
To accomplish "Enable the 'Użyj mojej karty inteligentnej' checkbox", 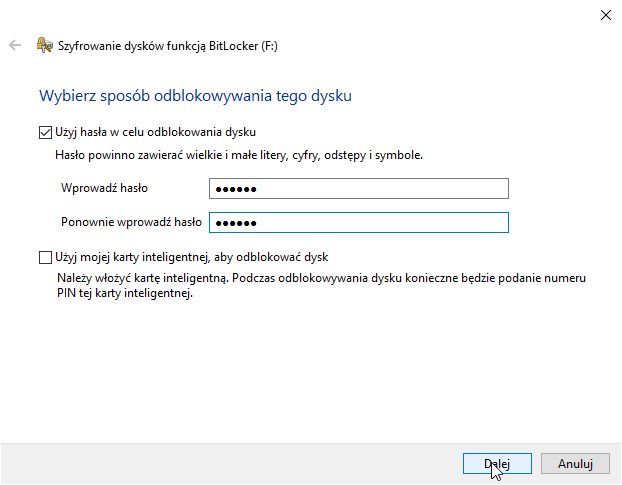I will click(45, 257).
